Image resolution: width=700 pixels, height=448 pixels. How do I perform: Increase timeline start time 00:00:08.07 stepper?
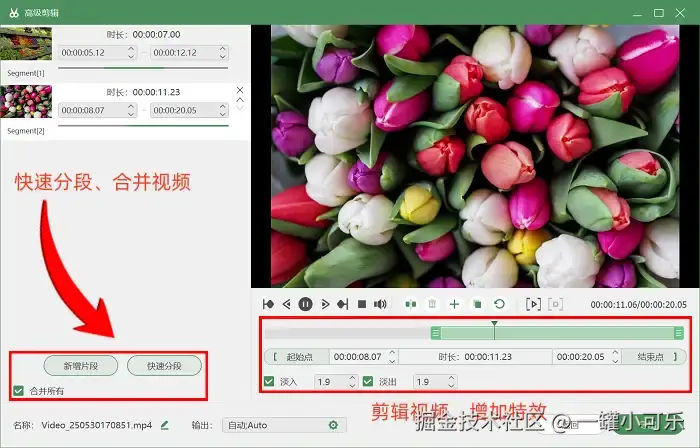(x=392, y=353)
